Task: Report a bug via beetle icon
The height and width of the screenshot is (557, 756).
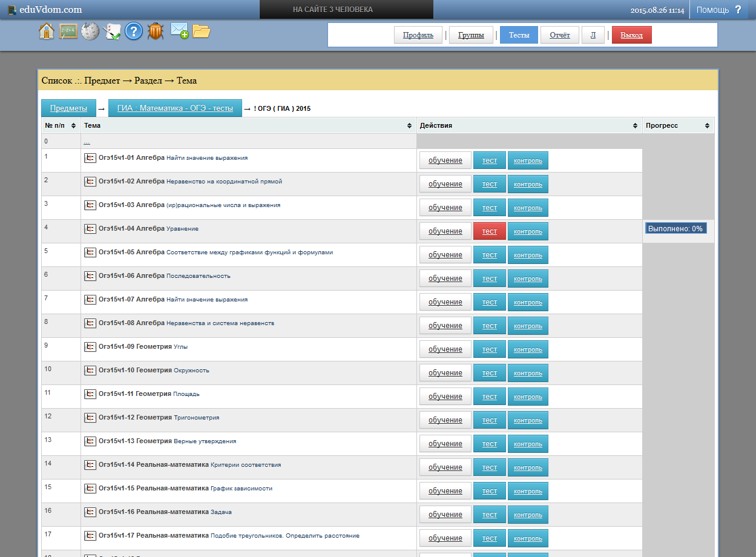Action: click(156, 31)
